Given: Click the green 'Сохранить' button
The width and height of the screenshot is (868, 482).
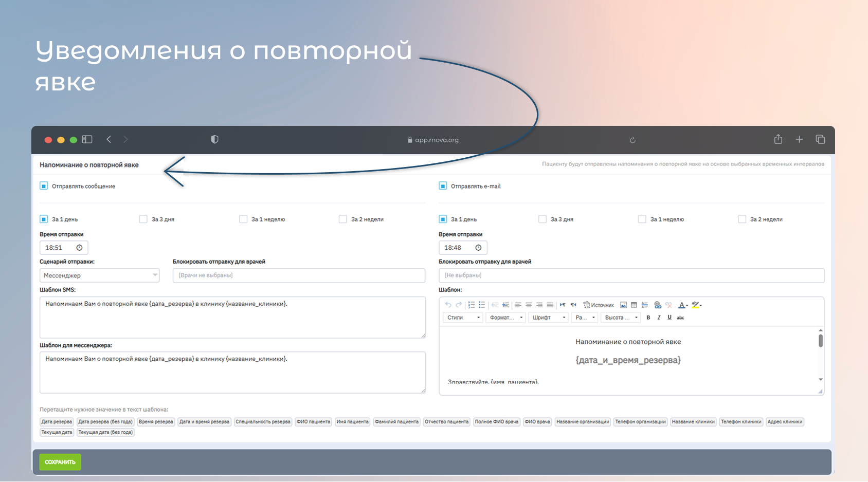Looking at the screenshot, I should point(60,462).
